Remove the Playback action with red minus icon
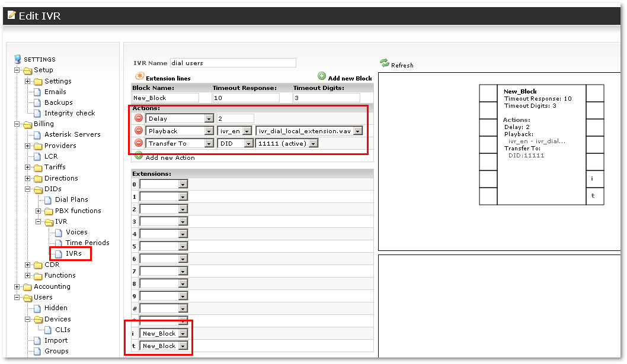The height and width of the screenshot is (364, 627). 139,131
